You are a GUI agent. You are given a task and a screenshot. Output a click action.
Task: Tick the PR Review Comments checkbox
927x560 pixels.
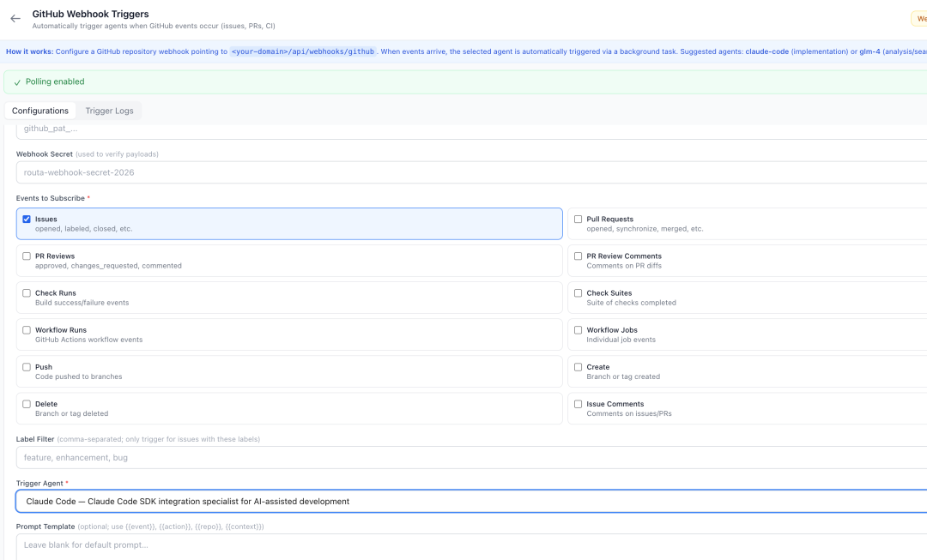click(579, 256)
